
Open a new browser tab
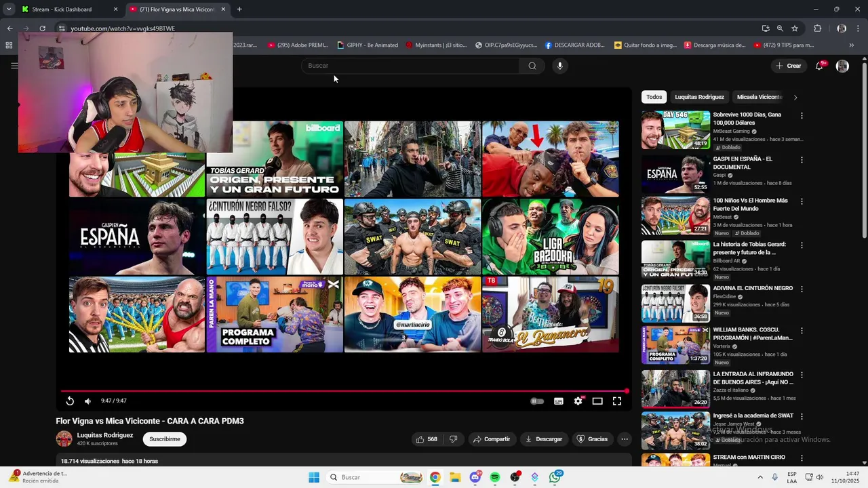coord(239,9)
